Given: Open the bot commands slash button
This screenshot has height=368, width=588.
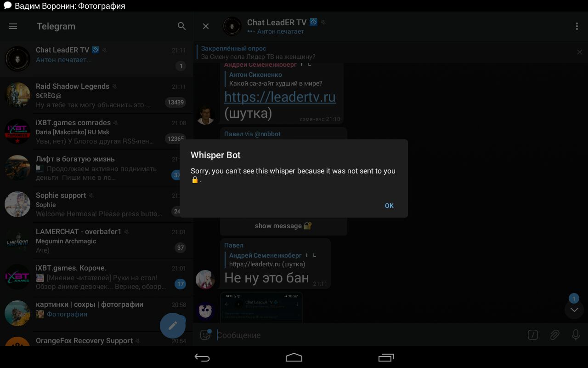Looking at the screenshot, I should (533, 335).
